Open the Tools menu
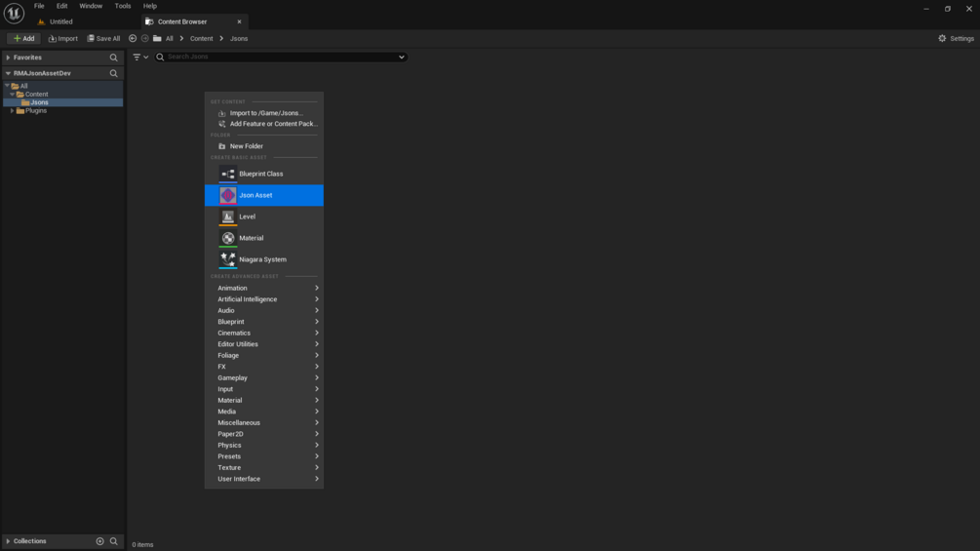Viewport: 980px width, 551px height. click(x=123, y=6)
